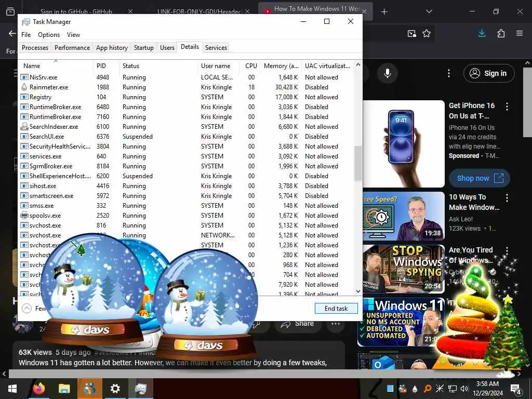This screenshot has width=532, height=399.
Task: Open the picture-in-picture icon in the address bar
Action: 412,33
